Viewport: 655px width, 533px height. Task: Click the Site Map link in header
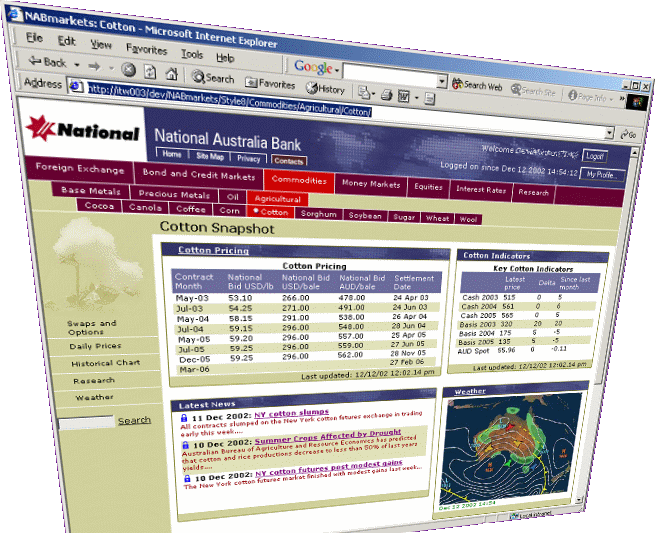210,156
